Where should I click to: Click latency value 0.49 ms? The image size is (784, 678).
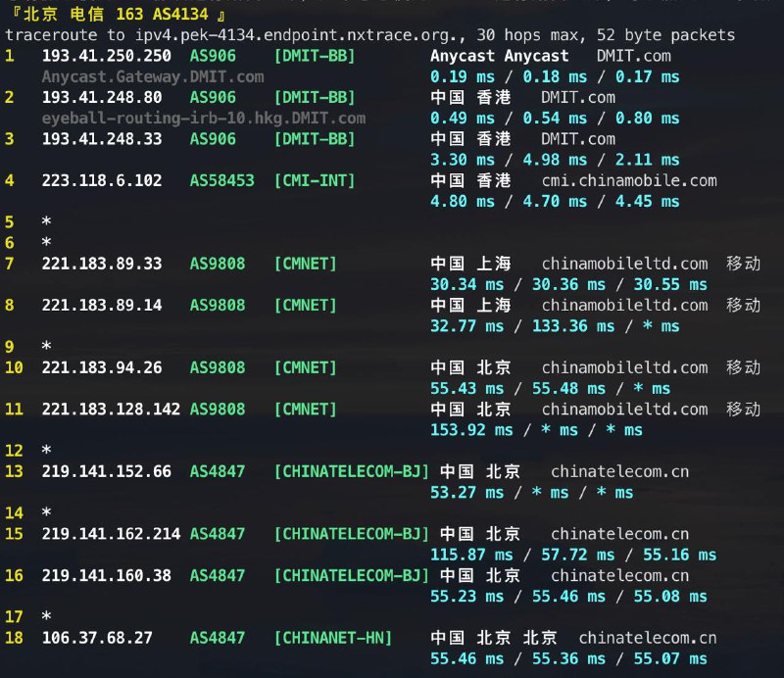coord(463,118)
